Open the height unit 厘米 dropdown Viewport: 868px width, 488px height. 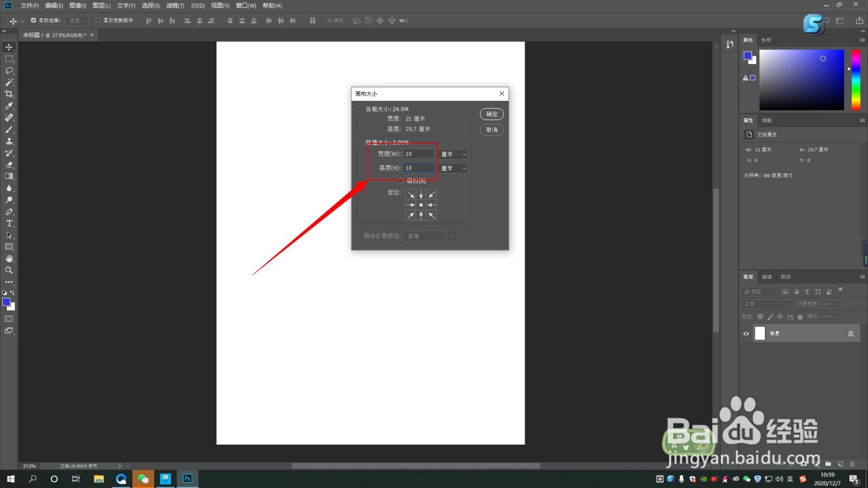coord(453,169)
